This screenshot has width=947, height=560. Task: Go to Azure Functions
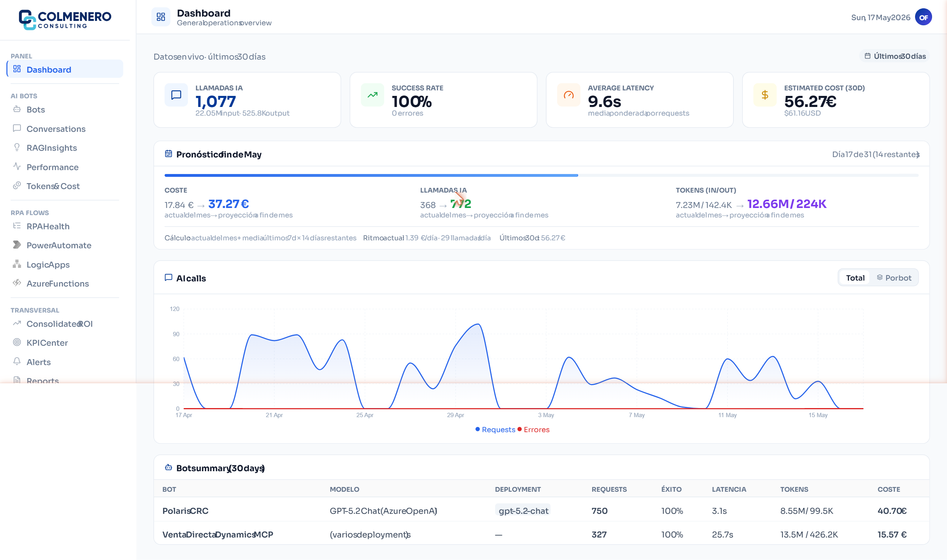pos(65,283)
